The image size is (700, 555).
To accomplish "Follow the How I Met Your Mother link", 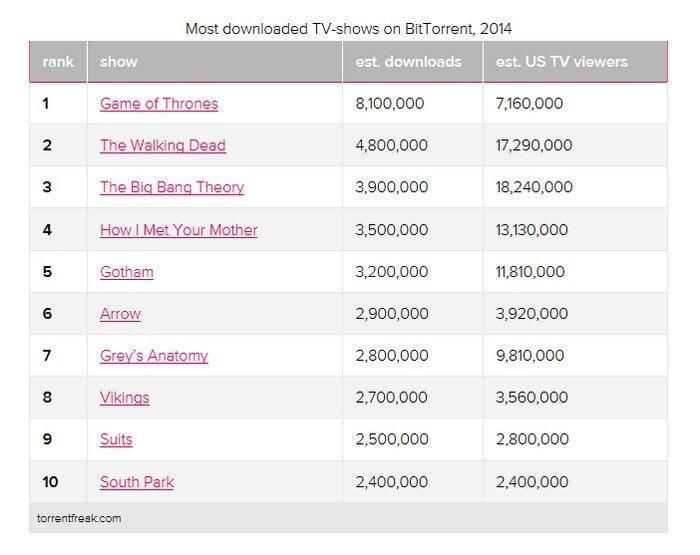I will 179,229.
